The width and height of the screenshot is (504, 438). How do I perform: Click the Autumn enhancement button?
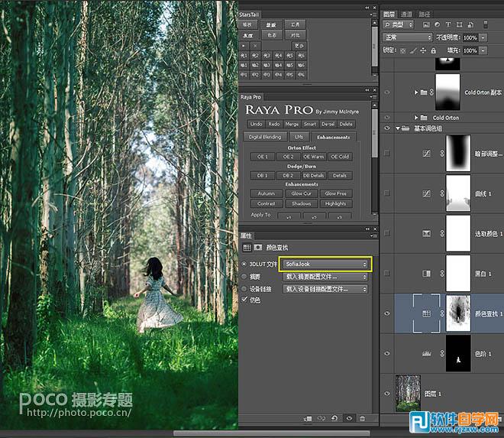point(267,193)
